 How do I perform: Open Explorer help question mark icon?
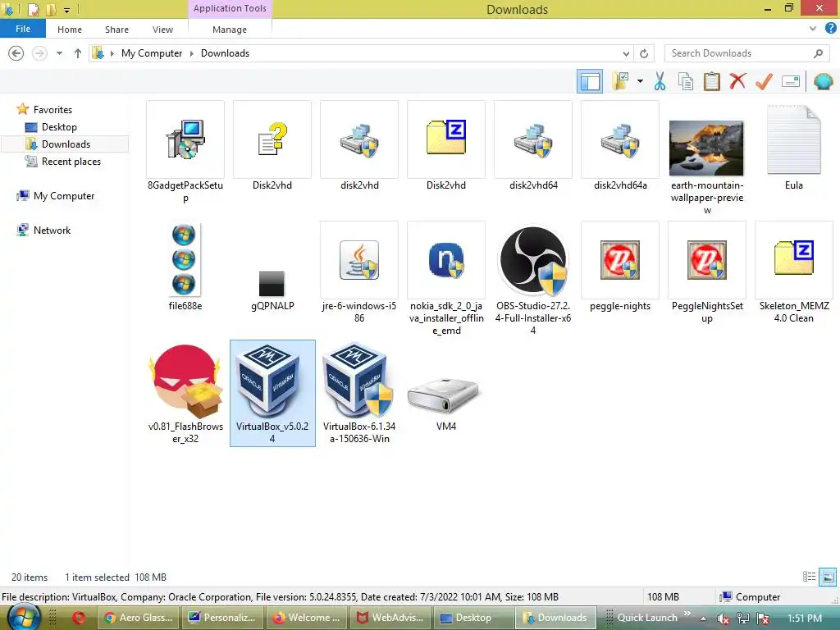830,29
